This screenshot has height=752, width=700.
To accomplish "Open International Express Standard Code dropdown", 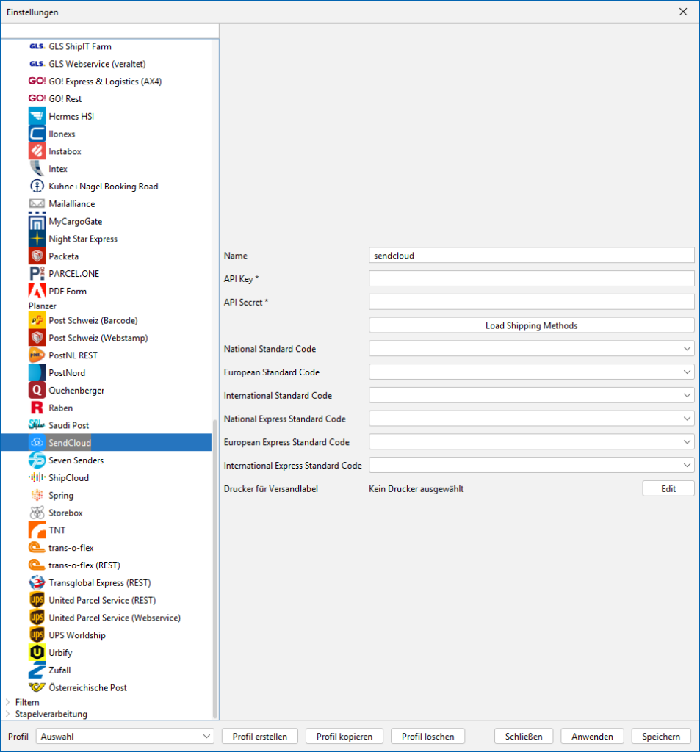I will 531,465.
